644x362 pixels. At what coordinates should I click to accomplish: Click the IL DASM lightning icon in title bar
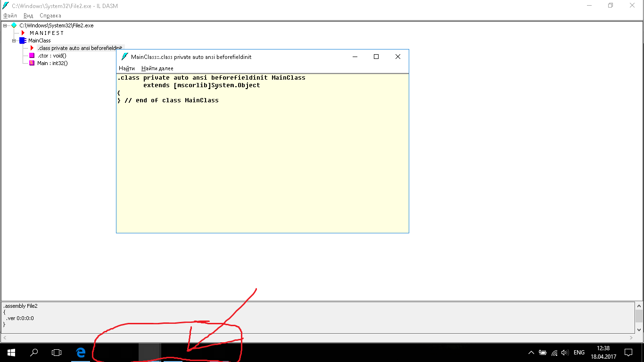(x=6, y=6)
